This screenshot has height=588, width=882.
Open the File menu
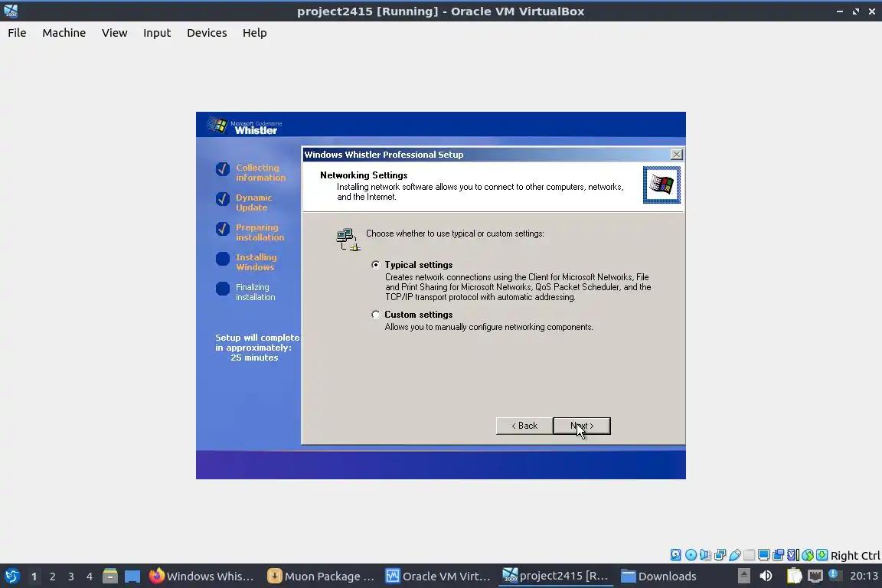point(17,33)
